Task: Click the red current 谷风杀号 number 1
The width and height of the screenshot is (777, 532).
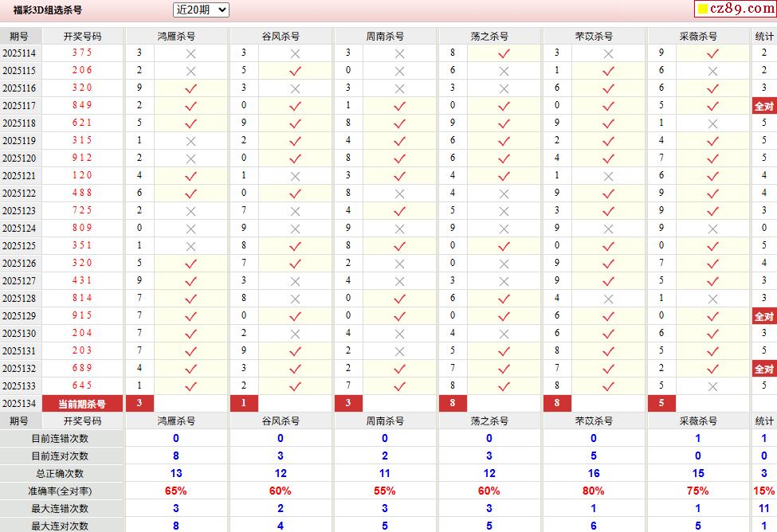Action: pos(244,403)
